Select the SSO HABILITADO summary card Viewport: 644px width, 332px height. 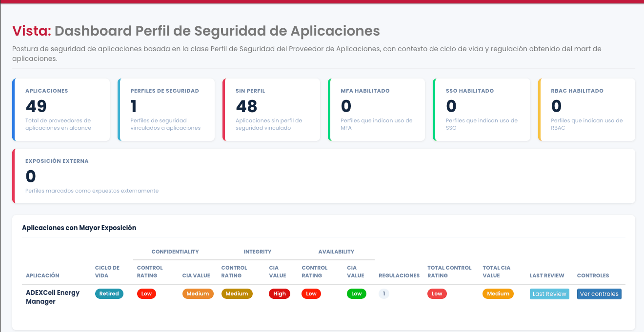(x=482, y=109)
